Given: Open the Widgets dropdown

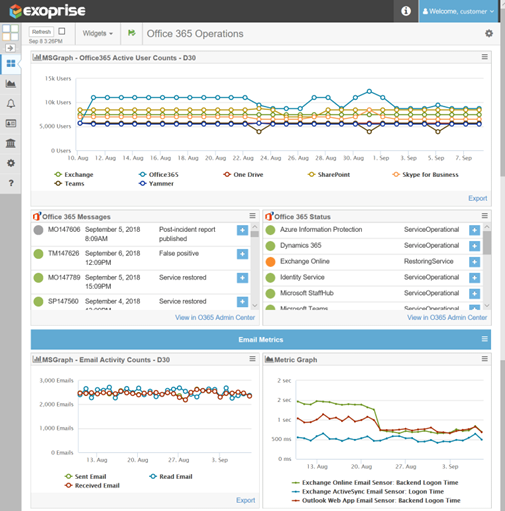Looking at the screenshot, I should click(x=98, y=33).
